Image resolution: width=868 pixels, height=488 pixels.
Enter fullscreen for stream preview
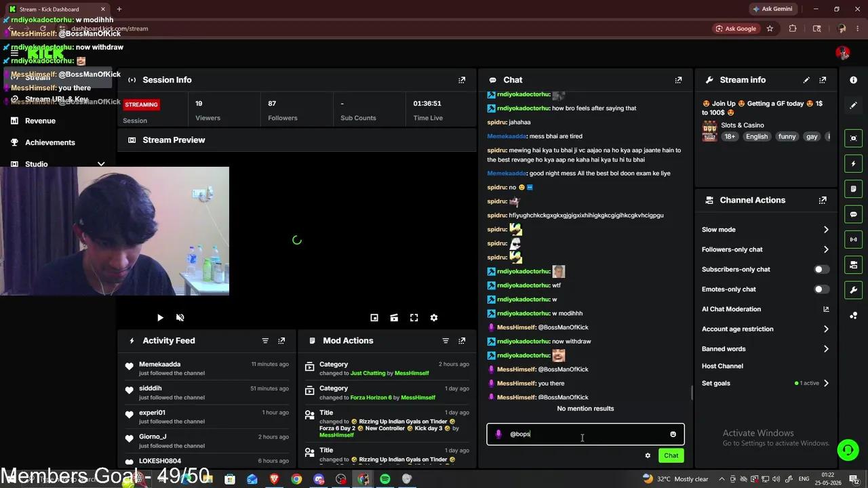(x=414, y=318)
